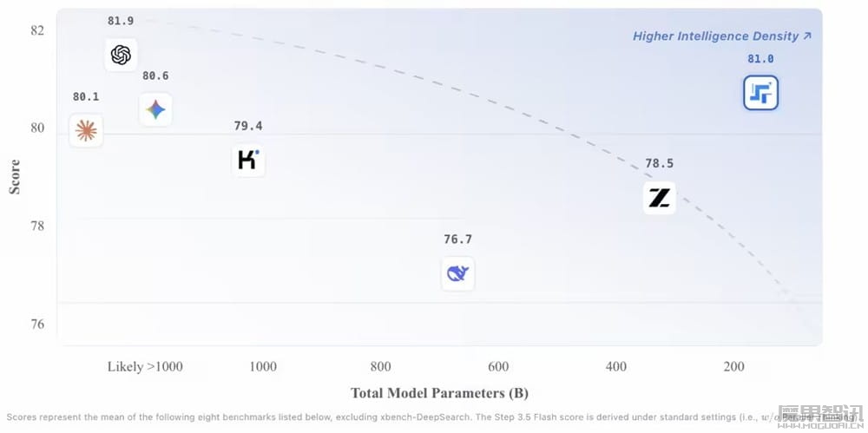Image resolution: width=868 pixels, height=433 pixels.
Task: Click the DeepSeek whale logo
Action: click(x=457, y=274)
